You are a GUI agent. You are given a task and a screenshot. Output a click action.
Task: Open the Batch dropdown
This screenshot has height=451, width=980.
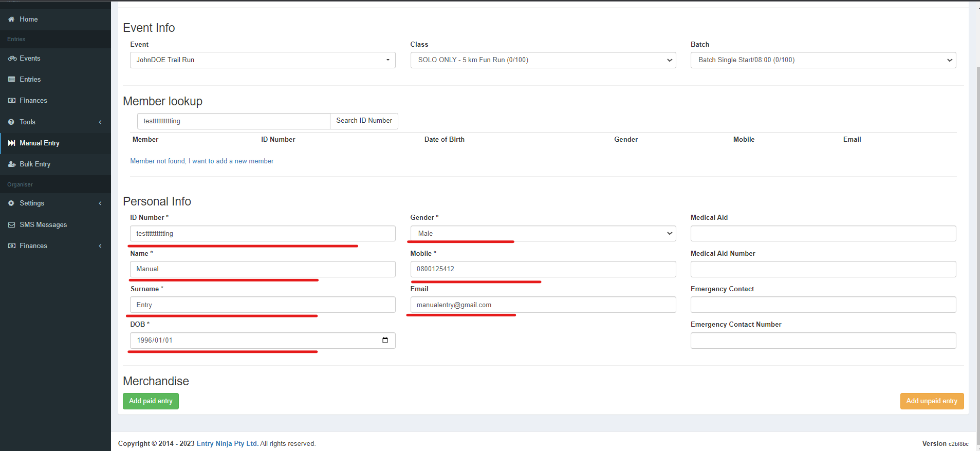823,60
